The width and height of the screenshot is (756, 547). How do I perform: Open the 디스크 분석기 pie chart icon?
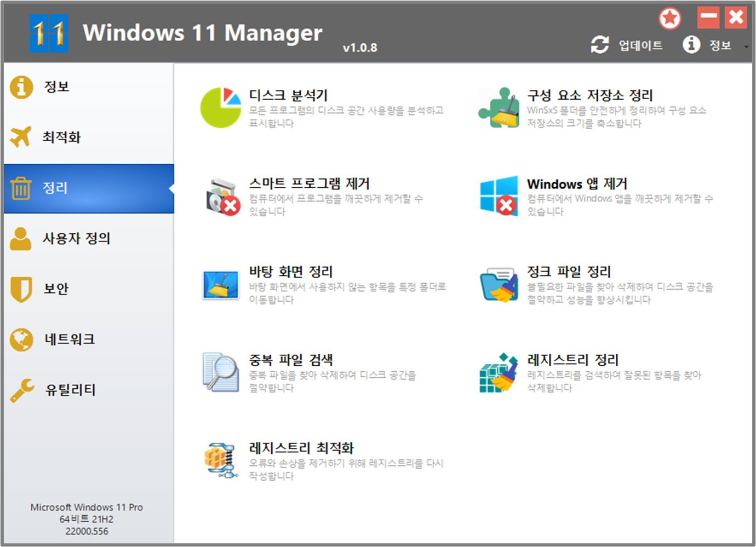221,107
